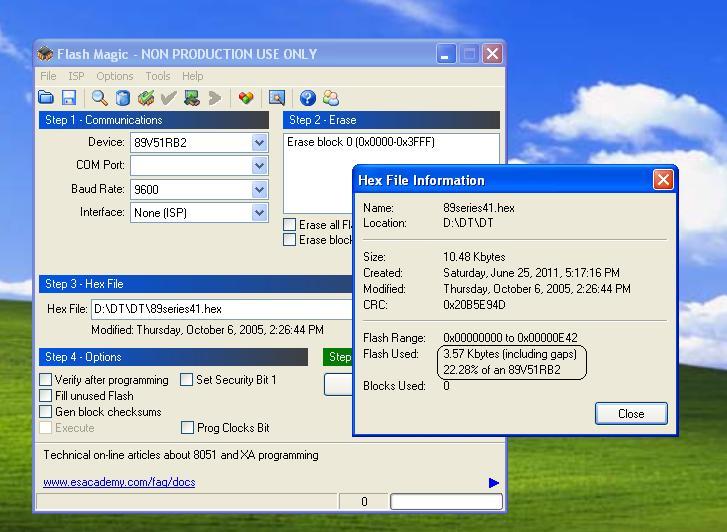
Task: Click the disabled Execute checkbox
Action: click(45, 428)
